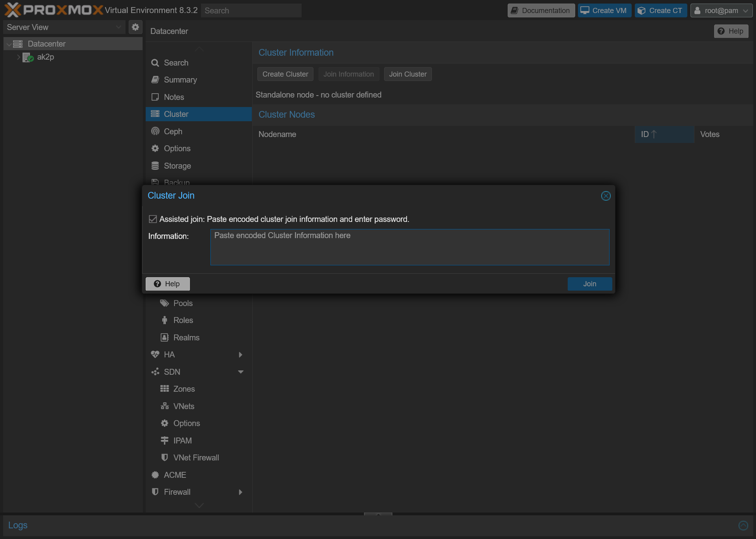Click the VNets sitemap icon
Viewport: 756px width, 539px height.
tap(165, 406)
